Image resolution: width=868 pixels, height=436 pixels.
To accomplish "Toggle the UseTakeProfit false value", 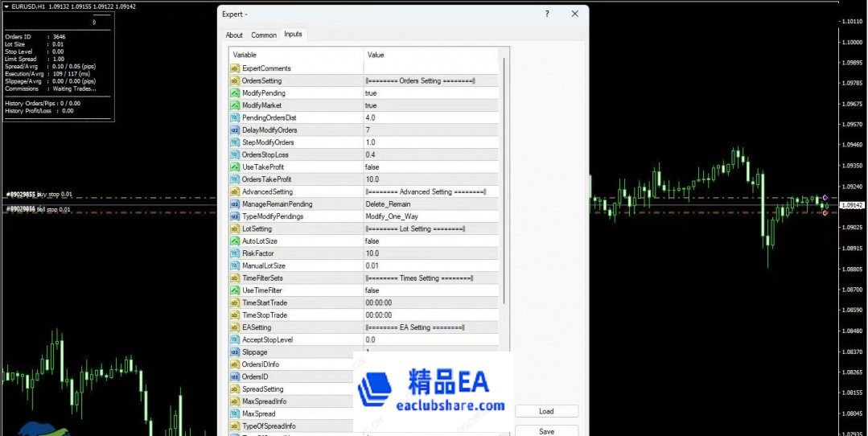I will (430, 167).
